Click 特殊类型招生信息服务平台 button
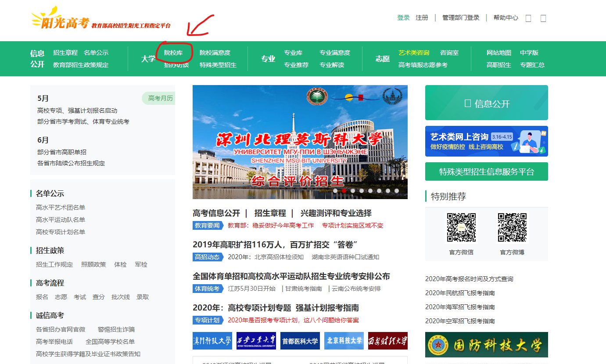 (x=487, y=171)
